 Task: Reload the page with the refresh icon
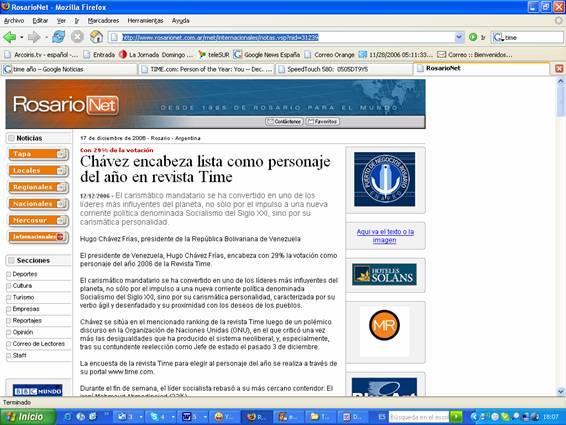(58, 37)
